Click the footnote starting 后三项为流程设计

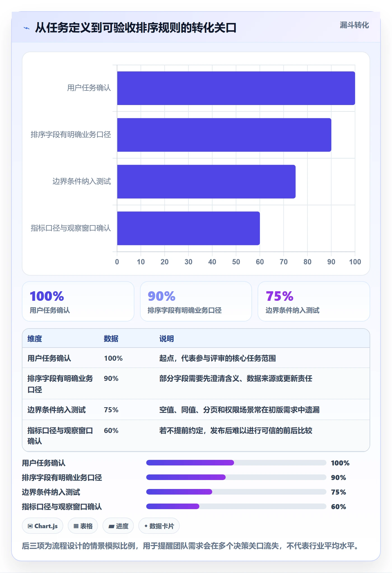point(190,546)
